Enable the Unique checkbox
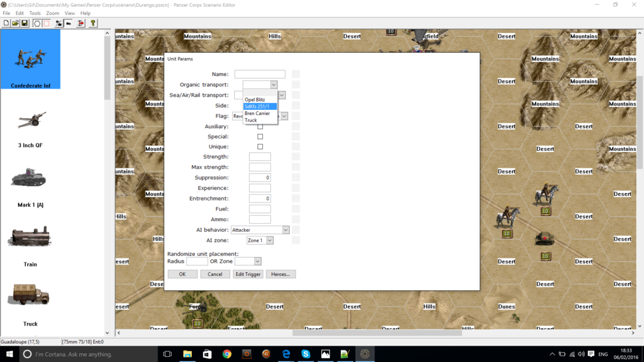Viewport: 644px width, 362px height. point(260,146)
